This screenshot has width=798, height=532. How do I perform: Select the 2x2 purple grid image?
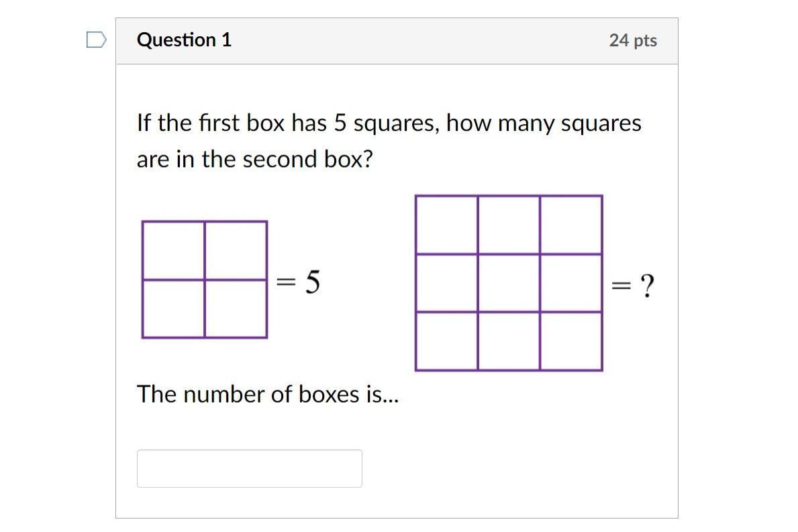204,279
